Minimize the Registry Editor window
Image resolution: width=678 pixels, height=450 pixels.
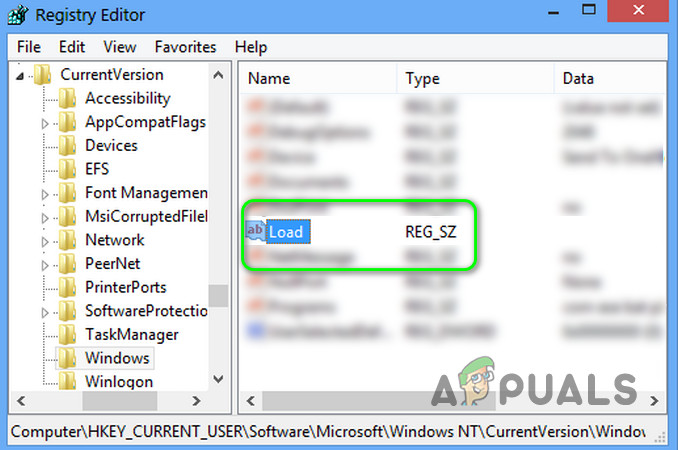(553, 12)
